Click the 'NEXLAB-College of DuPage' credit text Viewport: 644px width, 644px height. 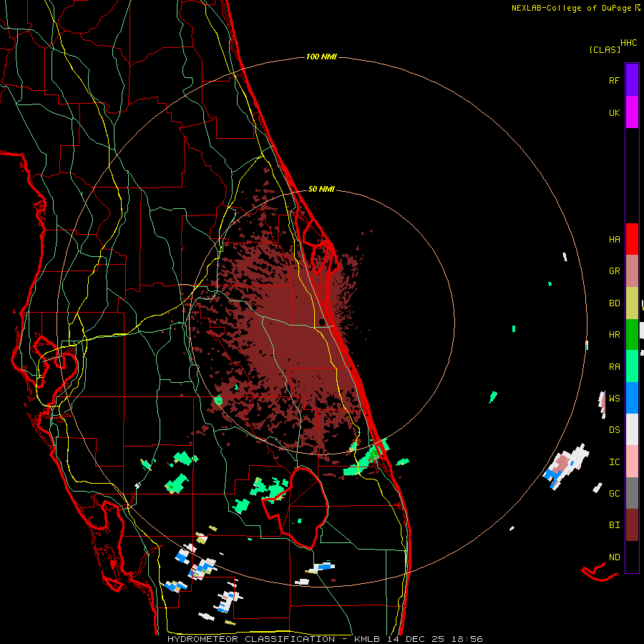pos(571,8)
